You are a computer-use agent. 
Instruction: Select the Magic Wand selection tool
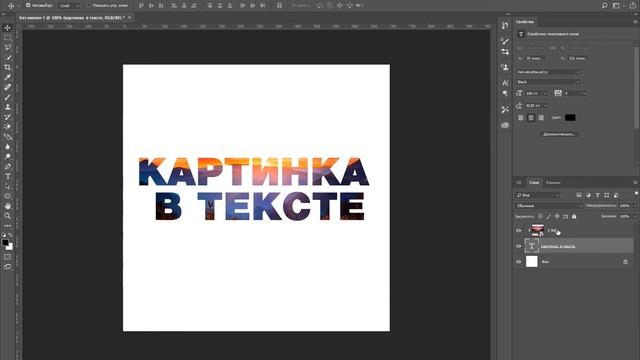pos(7,58)
